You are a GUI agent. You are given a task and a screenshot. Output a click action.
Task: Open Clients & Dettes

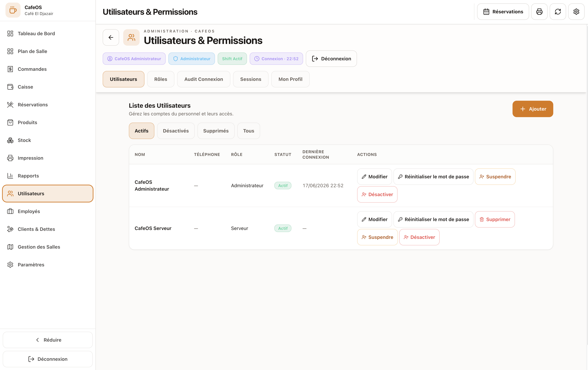click(x=48, y=229)
